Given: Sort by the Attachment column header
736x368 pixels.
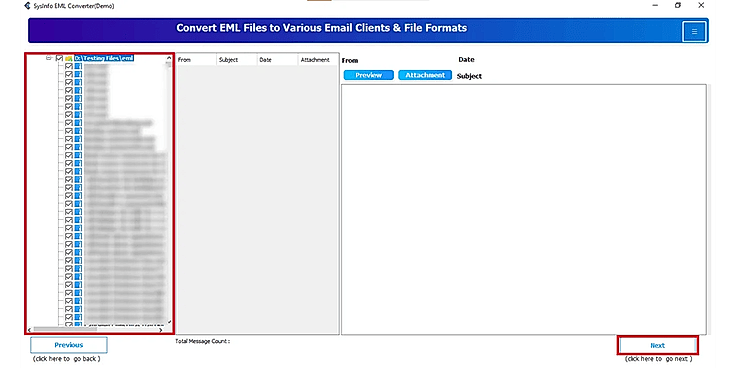Looking at the screenshot, I should click(318, 60).
